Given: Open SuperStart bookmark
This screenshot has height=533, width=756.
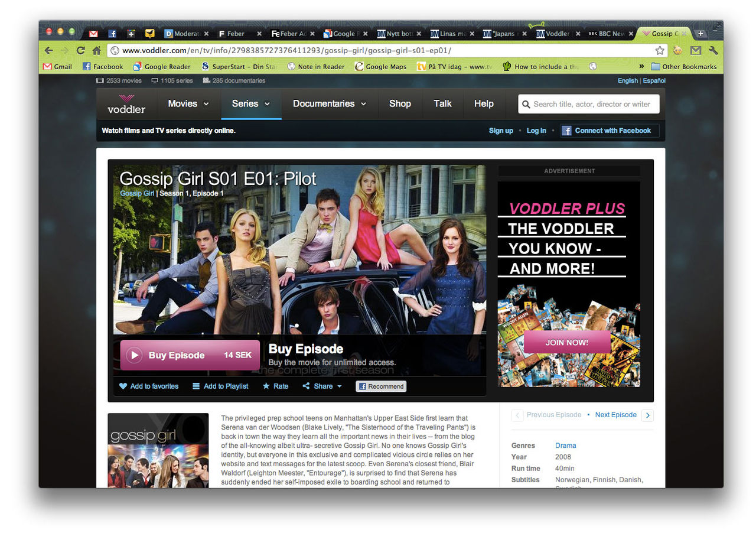Looking at the screenshot, I should [x=240, y=67].
